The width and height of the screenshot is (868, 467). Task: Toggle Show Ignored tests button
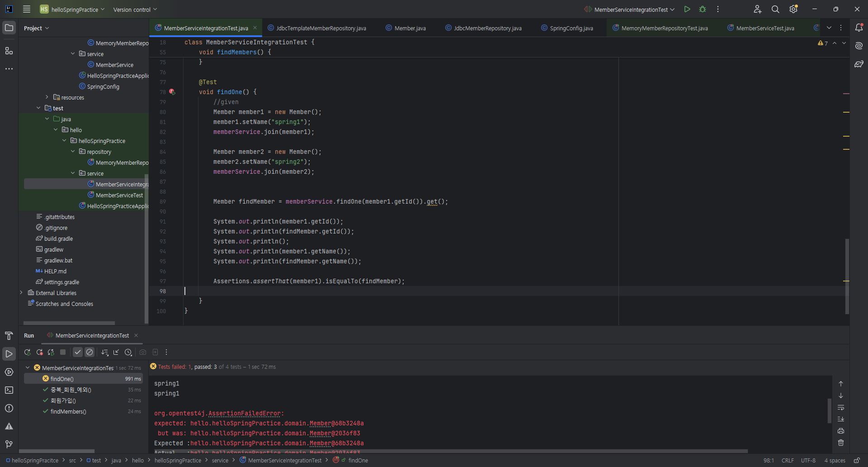pos(90,352)
